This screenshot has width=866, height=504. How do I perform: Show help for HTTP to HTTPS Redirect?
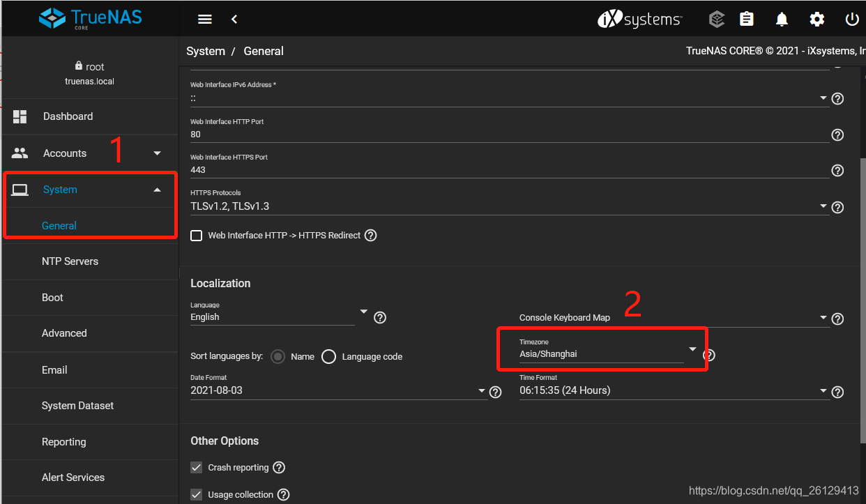[x=371, y=236]
